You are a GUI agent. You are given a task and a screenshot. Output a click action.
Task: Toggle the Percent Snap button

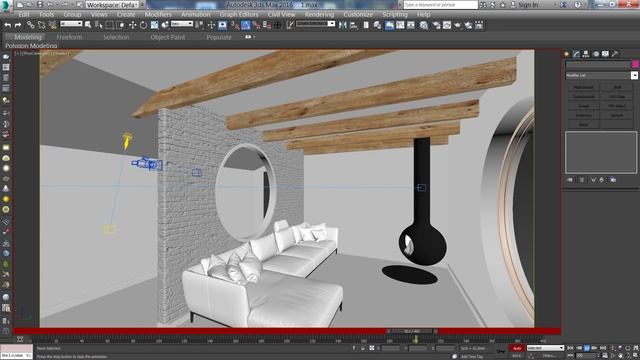256,25
